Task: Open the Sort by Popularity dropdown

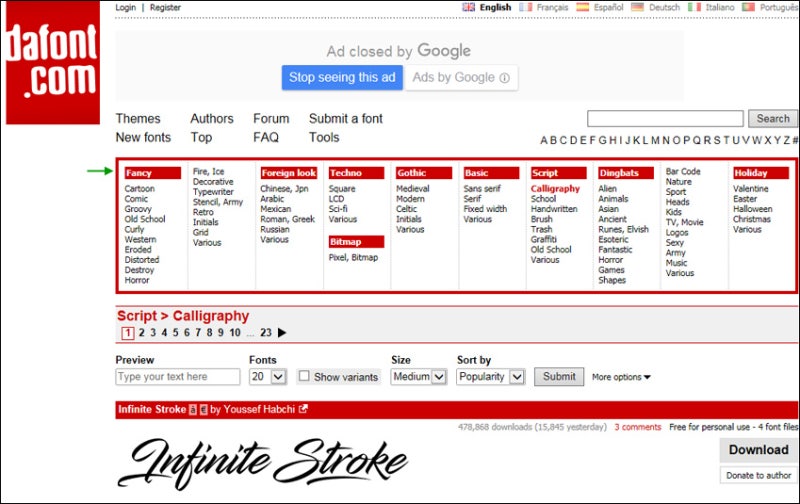Action: coord(490,377)
